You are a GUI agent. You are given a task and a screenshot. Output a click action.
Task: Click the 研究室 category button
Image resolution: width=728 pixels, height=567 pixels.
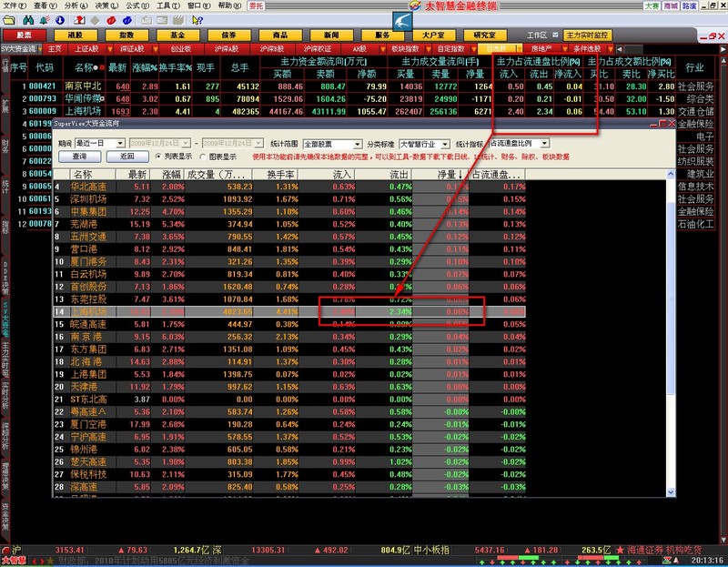(485, 35)
